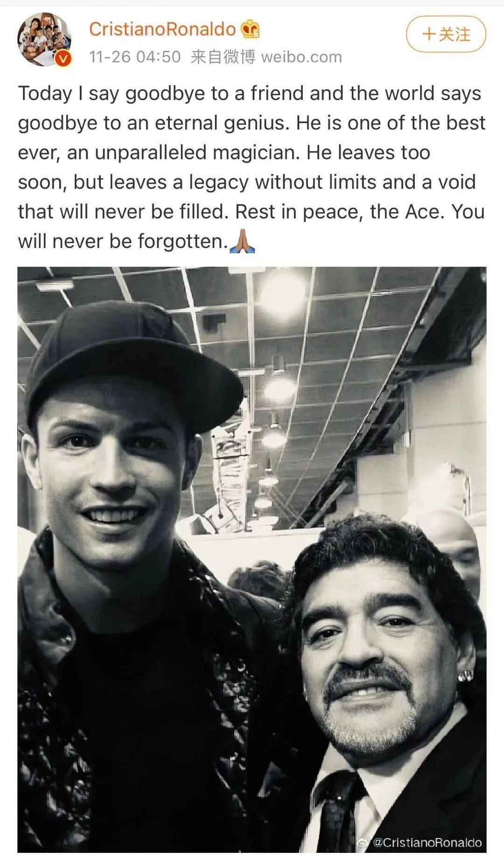504x857 pixels.
Task: Click the orange verified V badge
Action: [x=64, y=59]
